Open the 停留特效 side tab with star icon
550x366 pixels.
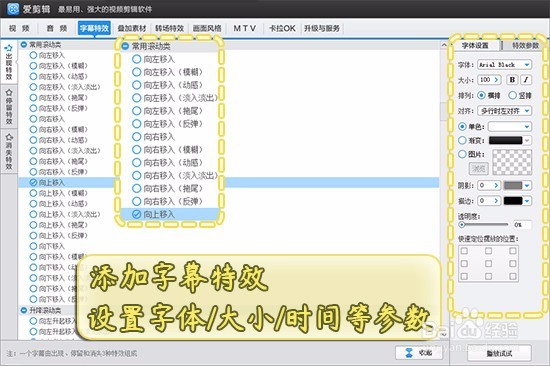(9, 107)
